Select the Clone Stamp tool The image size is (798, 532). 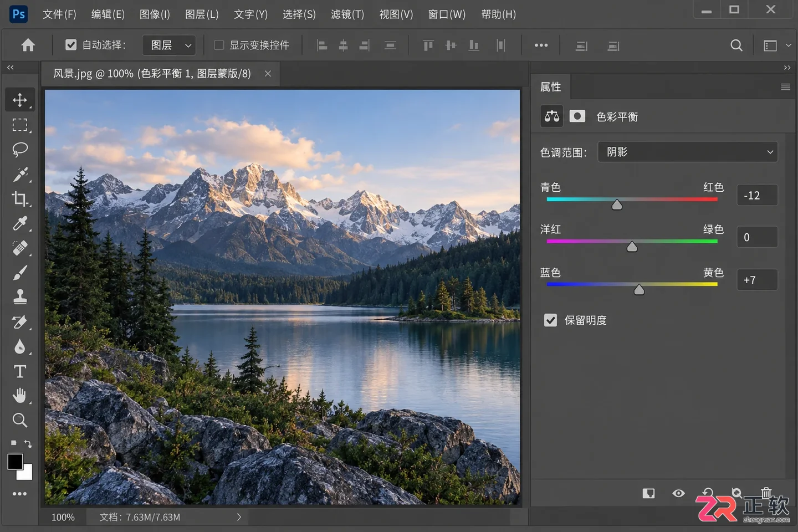(20, 297)
